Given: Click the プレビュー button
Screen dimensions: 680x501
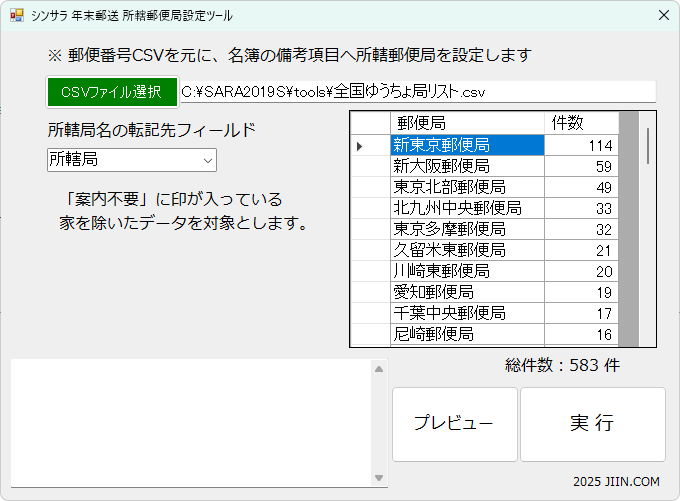Looking at the screenshot, I should click(x=454, y=424).
